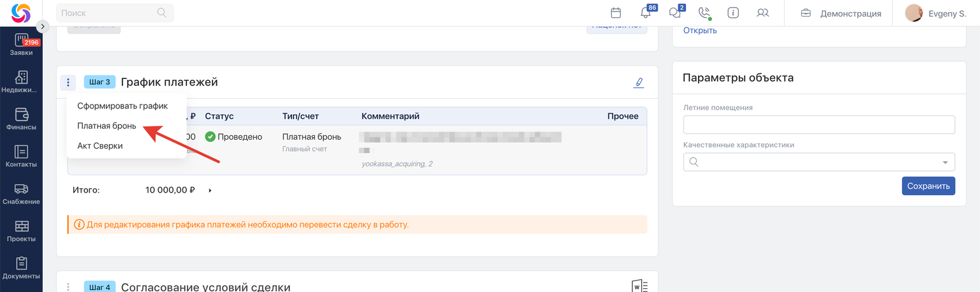Open notifications bell with 86 badge
Image resolution: width=980 pixels, height=292 pixels.
pos(646,13)
